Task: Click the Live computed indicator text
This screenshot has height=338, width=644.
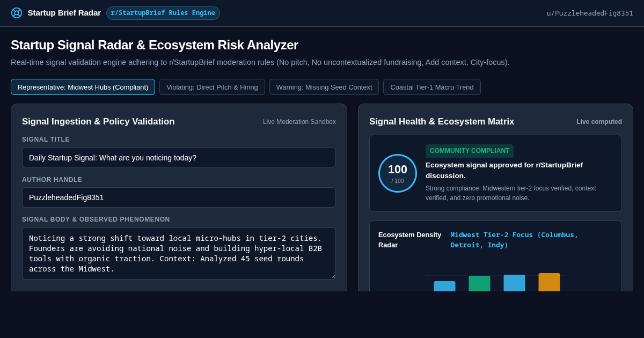Action: tap(599, 122)
